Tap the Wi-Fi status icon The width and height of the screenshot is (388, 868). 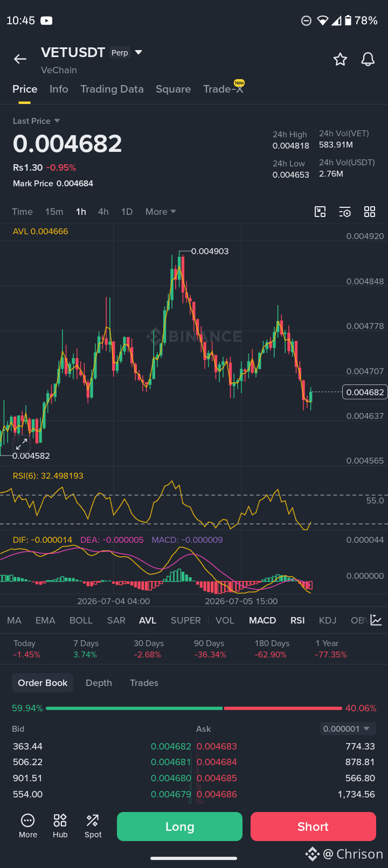(x=322, y=20)
